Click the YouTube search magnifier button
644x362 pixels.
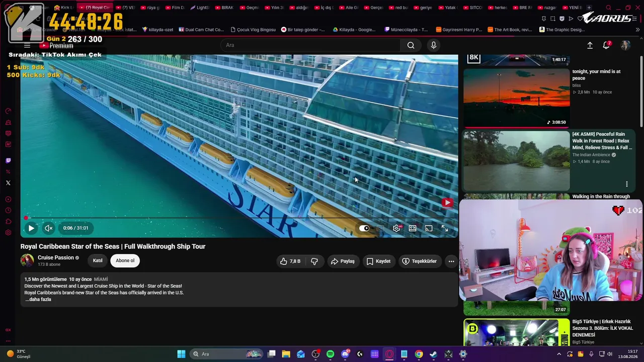tap(411, 45)
